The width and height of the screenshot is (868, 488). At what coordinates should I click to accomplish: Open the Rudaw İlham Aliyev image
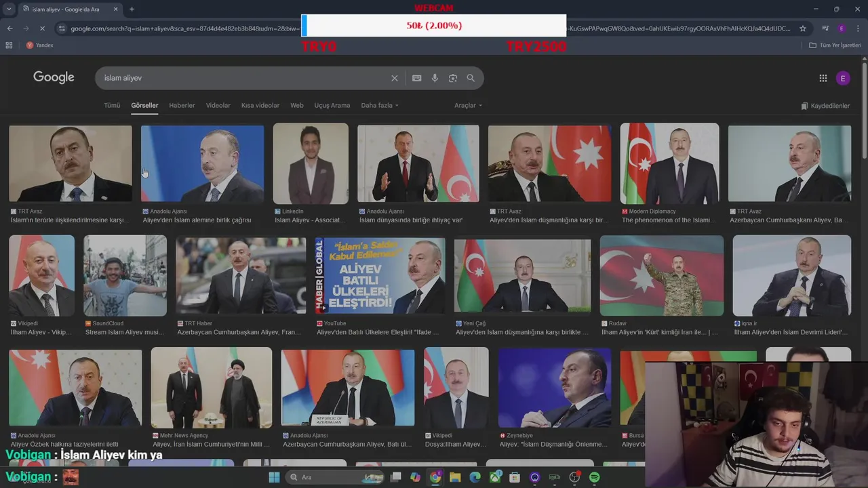[x=662, y=275]
